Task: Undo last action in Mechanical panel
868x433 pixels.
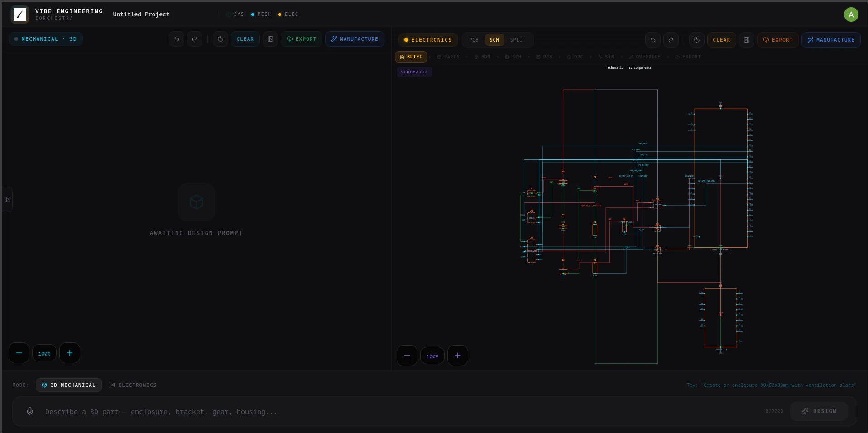Action: point(177,39)
